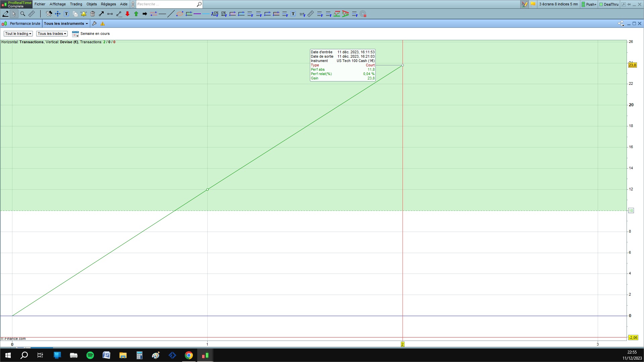Click the alert bell icon
The width and height of the screenshot is (644, 362).
pyautogui.click(x=84, y=14)
